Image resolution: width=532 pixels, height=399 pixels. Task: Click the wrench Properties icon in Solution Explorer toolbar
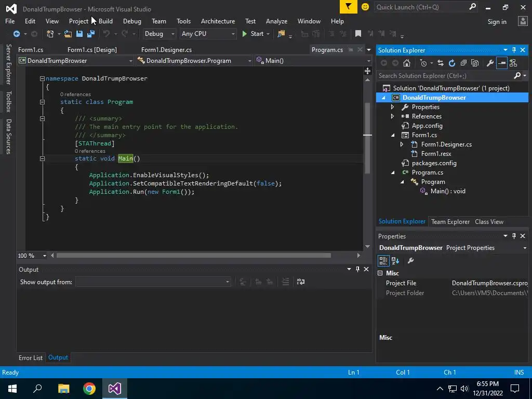[490, 63]
